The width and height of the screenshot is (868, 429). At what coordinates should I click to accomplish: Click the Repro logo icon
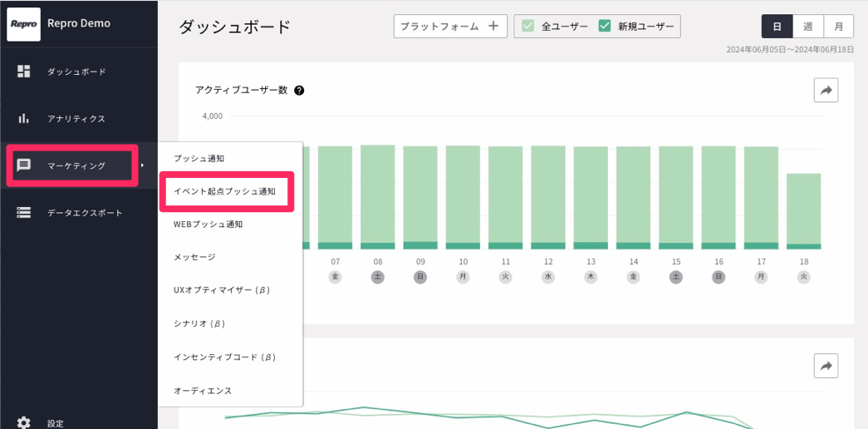pyautogui.click(x=23, y=24)
